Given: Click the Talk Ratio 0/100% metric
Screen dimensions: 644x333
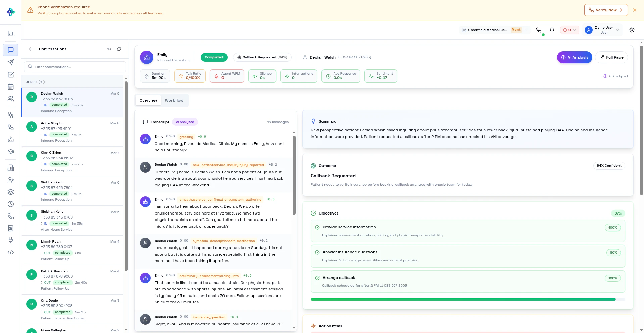Looking at the screenshot, I should coord(190,76).
